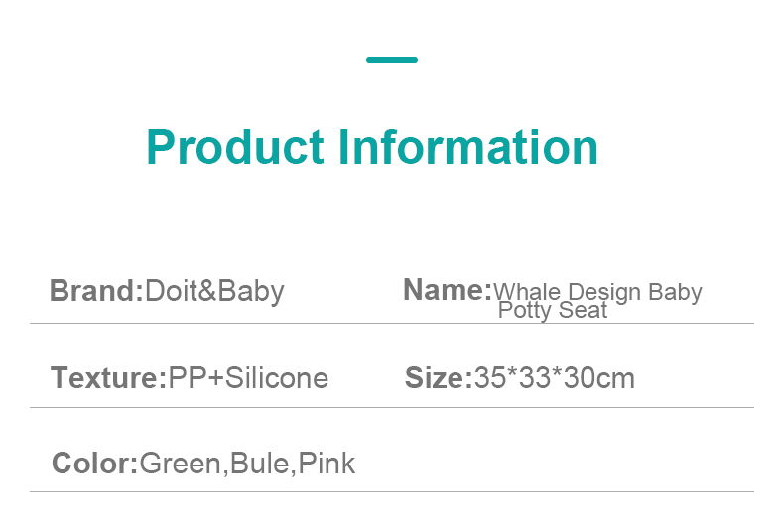Select the PP+Silicone texture value
The height and width of the screenshot is (532, 784).
248,378
